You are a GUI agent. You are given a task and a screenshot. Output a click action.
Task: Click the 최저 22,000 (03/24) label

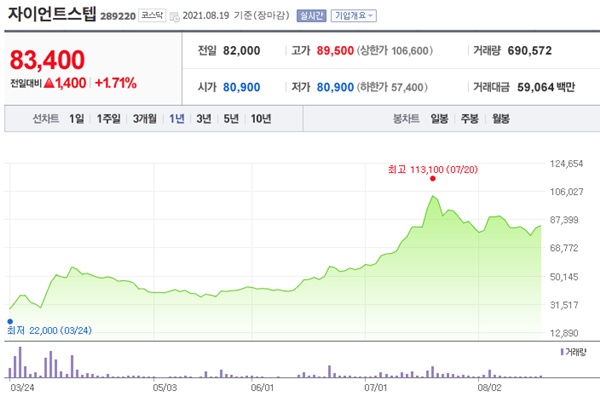point(49,330)
